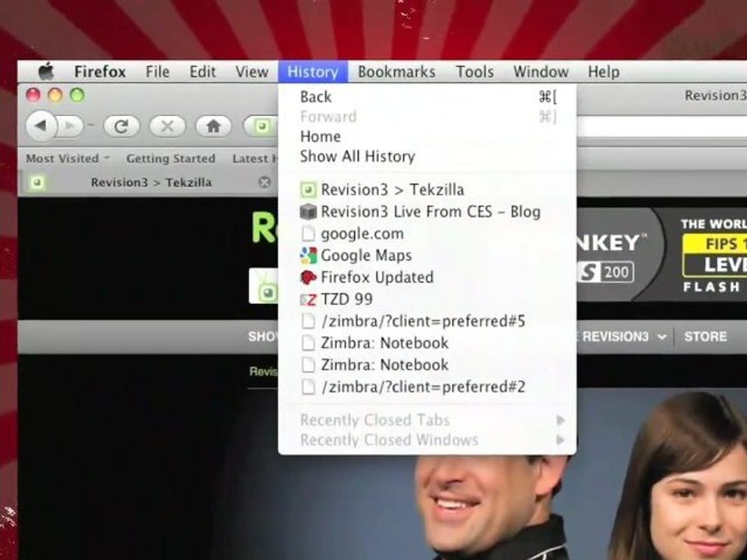
Task: Click the red Firefox Updated icon
Action: click(x=308, y=277)
